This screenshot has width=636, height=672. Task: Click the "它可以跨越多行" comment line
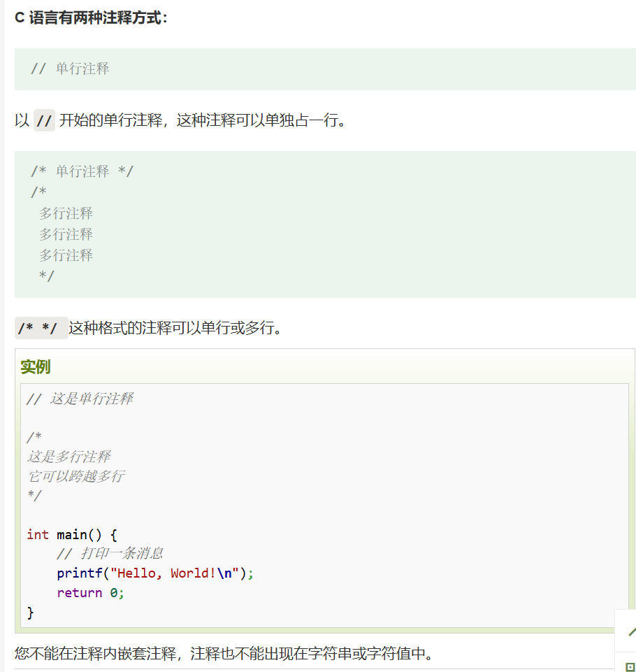coord(75,476)
